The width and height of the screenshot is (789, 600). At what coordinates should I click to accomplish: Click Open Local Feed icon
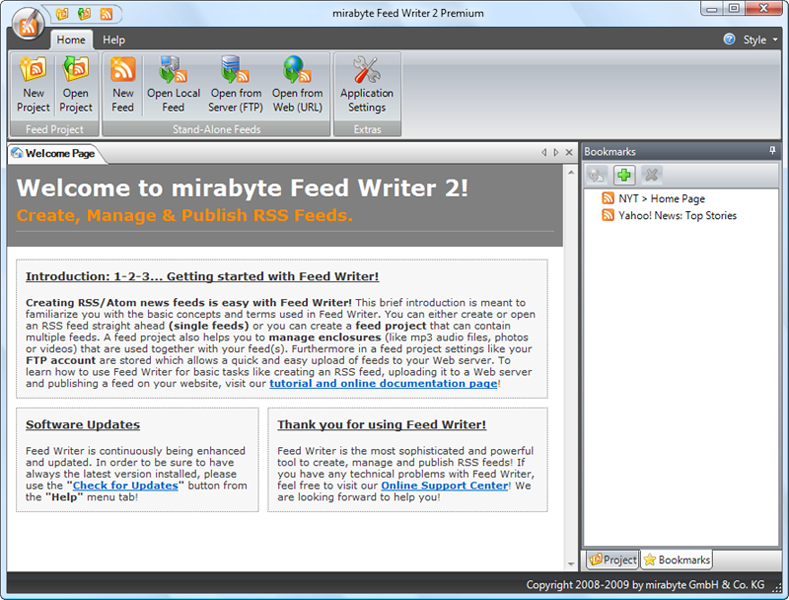click(173, 85)
